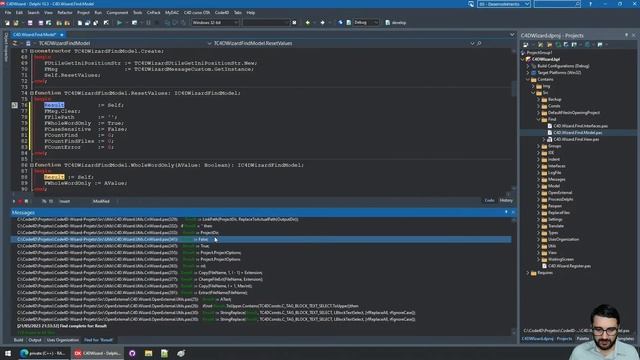Select C4D.Wizard.Find.View.pas in Projects tree

[x=576, y=140]
